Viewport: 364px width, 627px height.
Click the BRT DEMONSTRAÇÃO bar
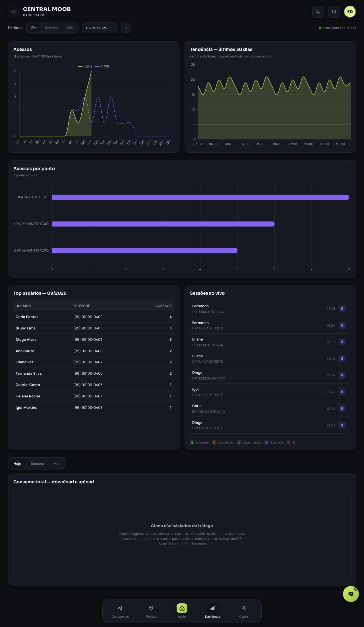coord(144,251)
